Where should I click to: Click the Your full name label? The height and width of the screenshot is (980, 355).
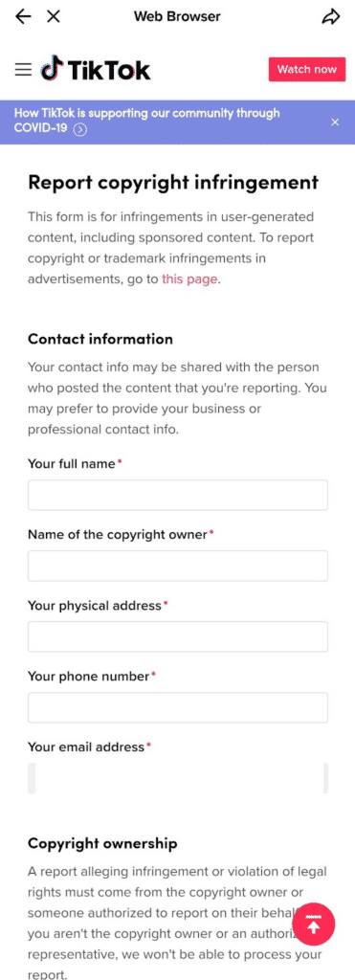(72, 464)
